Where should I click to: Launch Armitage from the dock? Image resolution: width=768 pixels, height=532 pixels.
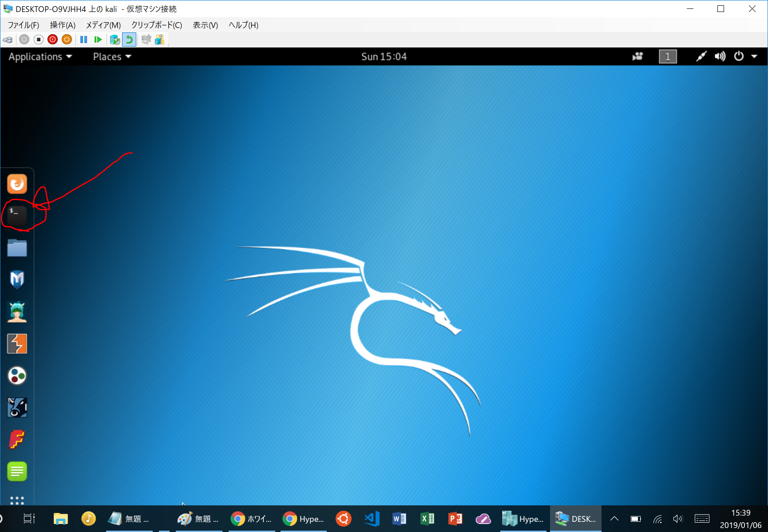pos(17,312)
